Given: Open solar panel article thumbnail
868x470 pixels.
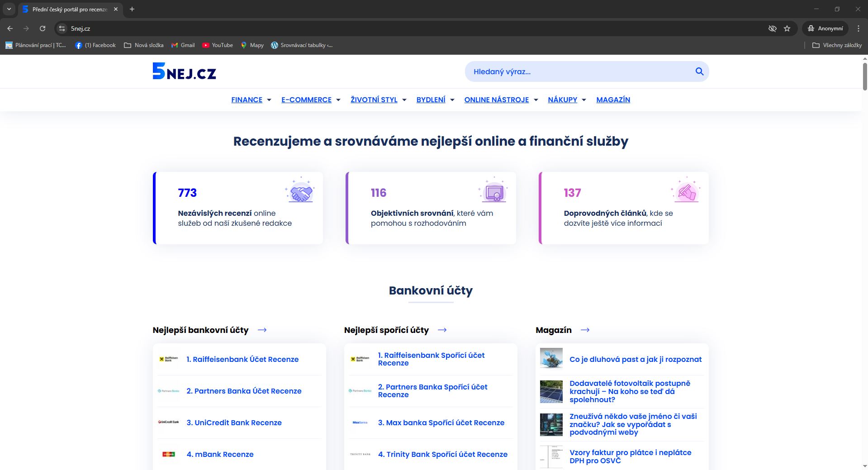Looking at the screenshot, I should click(x=551, y=391).
